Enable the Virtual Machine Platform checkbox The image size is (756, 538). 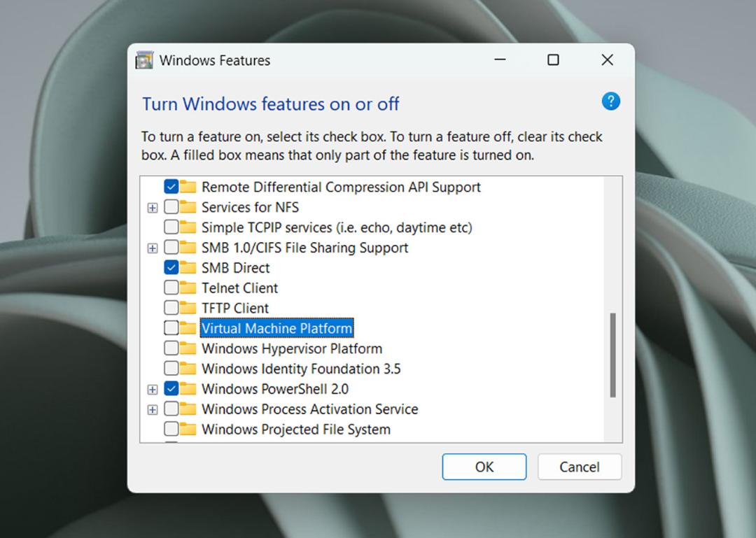point(171,328)
